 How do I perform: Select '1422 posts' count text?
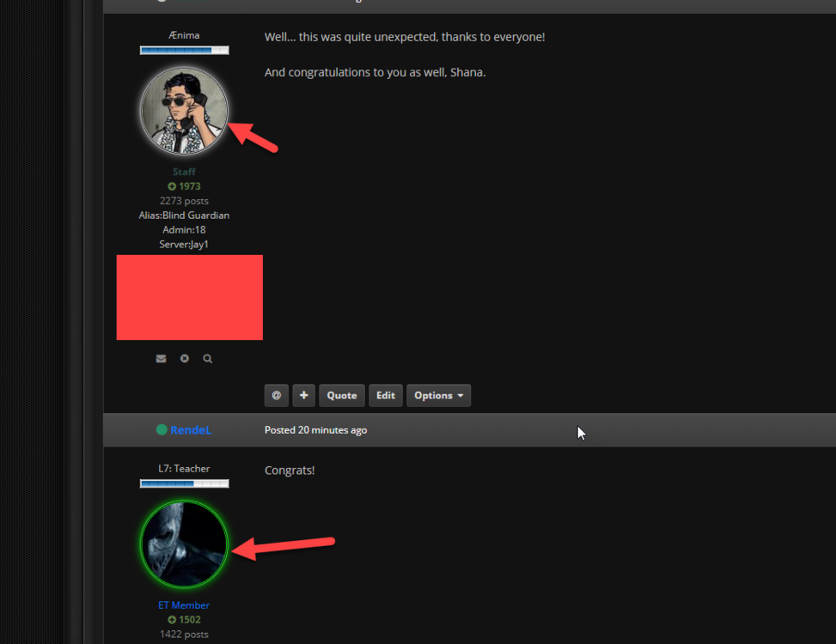tap(184, 634)
